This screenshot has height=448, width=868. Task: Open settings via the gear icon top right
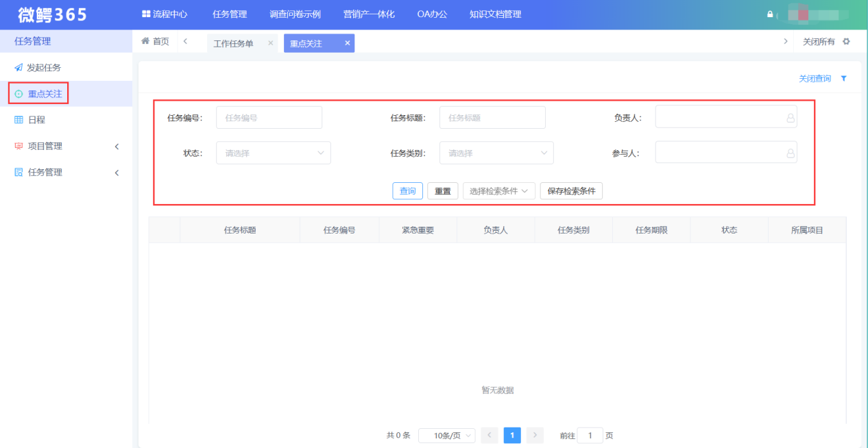coord(846,41)
